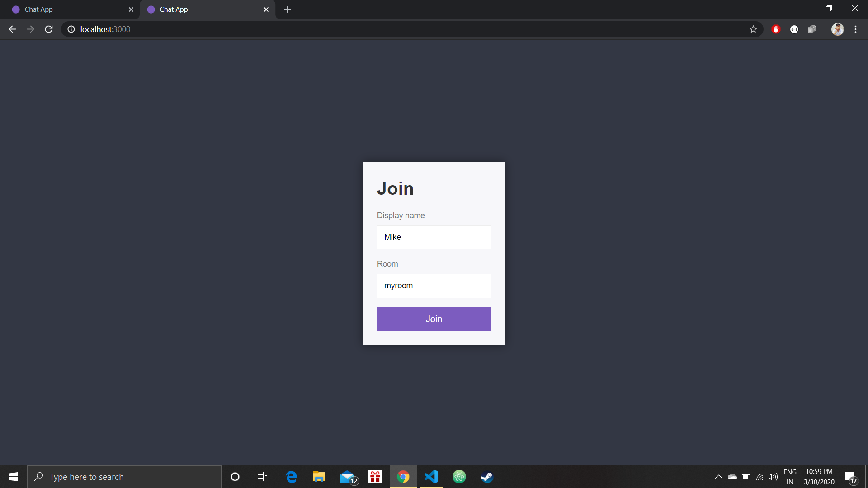This screenshot has width=868, height=488.
Task: Open Atom editor from the taskbar
Action: tap(459, 477)
